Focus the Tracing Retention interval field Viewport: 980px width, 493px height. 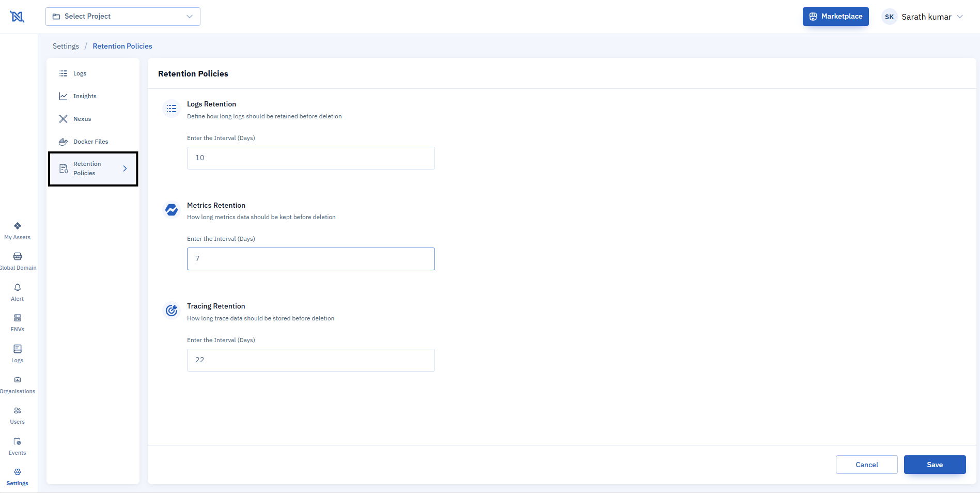(x=311, y=360)
